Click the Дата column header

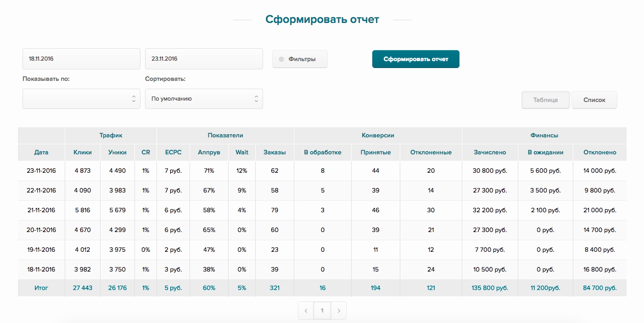pyautogui.click(x=41, y=152)
